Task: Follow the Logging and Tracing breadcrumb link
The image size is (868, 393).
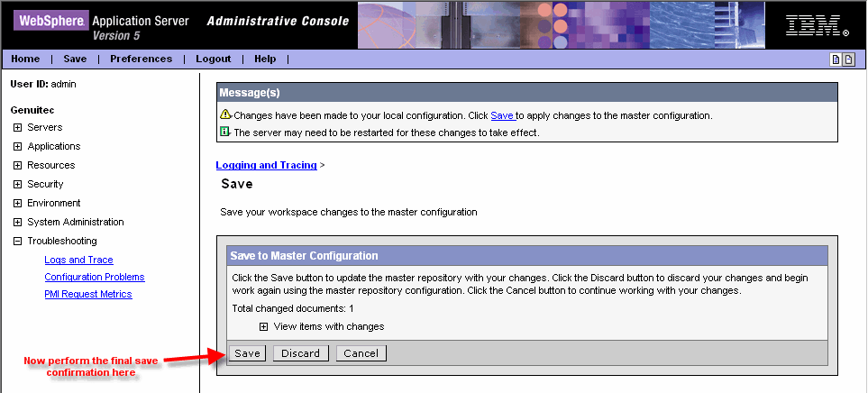Action: click(266, 165)
